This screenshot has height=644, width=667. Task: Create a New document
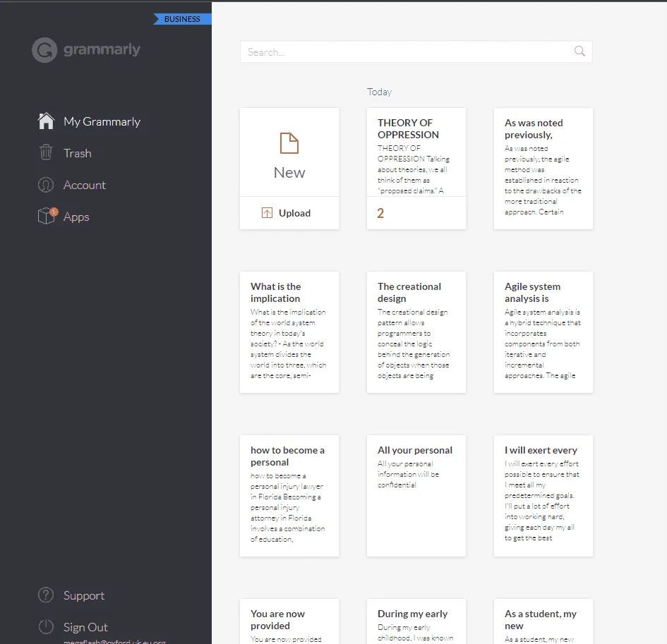tap(289, 152)
